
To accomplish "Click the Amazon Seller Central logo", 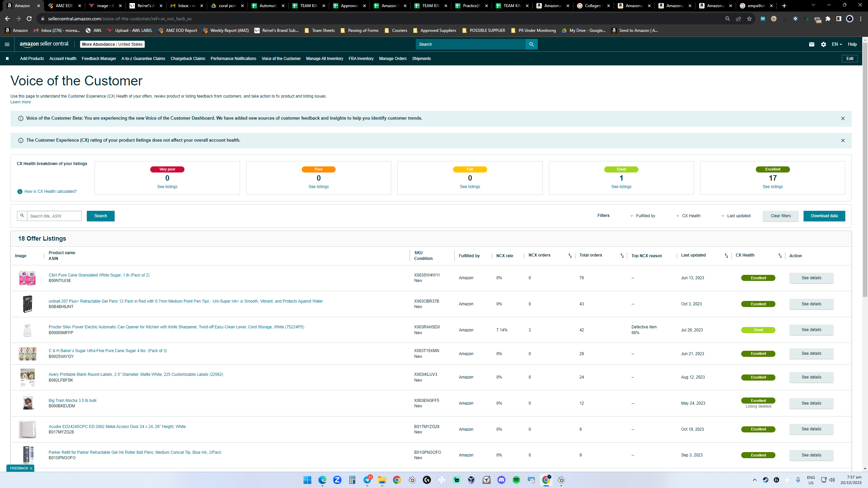I will pyautogui.click(x=44, y=44).
